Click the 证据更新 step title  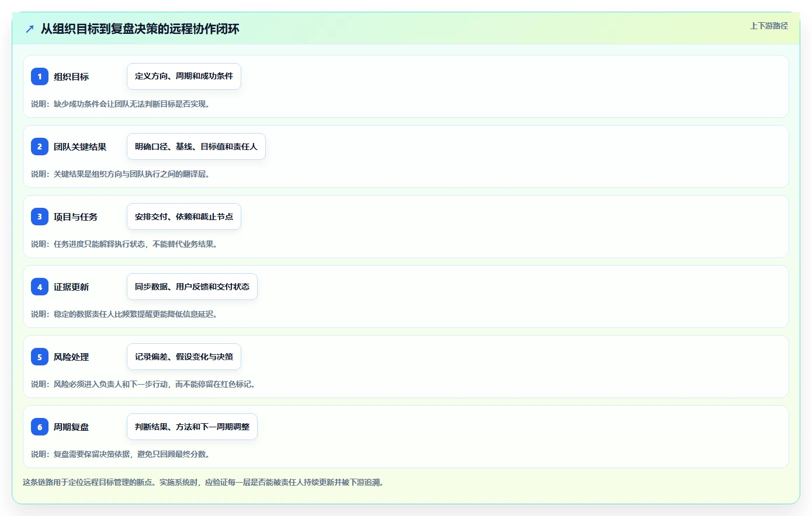click(x=71, y=287)
